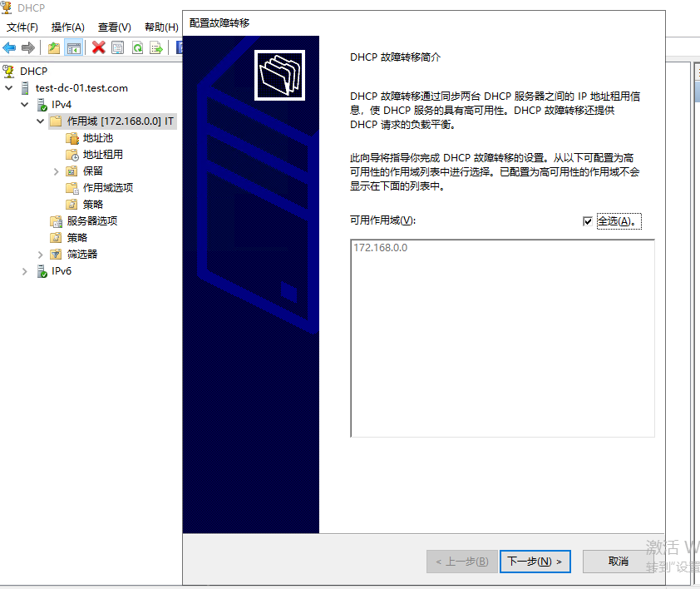
Task: Click the scope-level 策略 icon under 作用域选项
Action: click(71, 205)
